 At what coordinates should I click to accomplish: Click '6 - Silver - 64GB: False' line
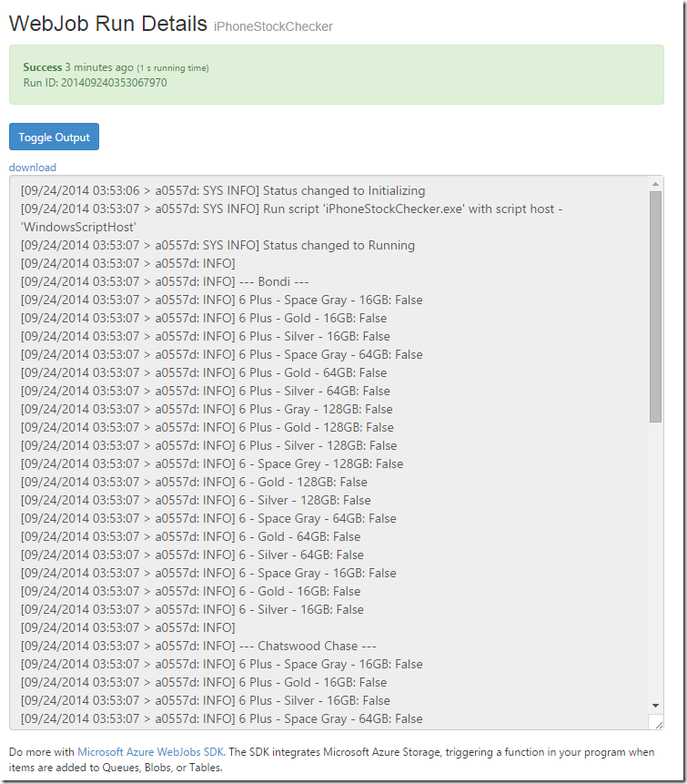[x=192, y=555]
